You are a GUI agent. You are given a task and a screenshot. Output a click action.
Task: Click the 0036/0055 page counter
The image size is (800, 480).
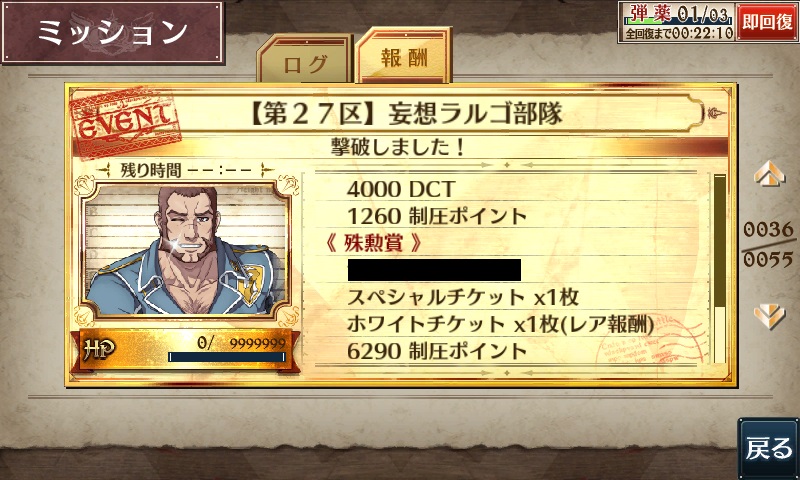(x=768, y=244)
